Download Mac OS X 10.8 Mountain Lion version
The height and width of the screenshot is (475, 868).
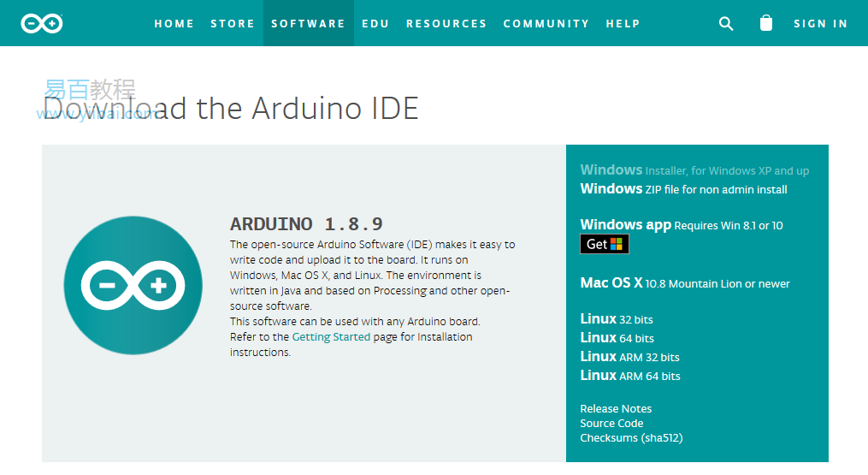pyautogui.click(x=685, y=283)
